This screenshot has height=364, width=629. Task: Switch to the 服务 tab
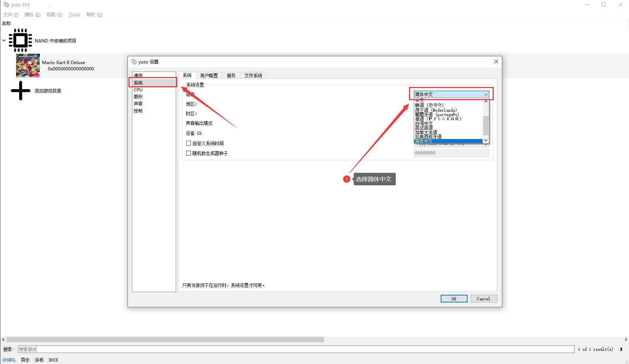coord(231,76)
